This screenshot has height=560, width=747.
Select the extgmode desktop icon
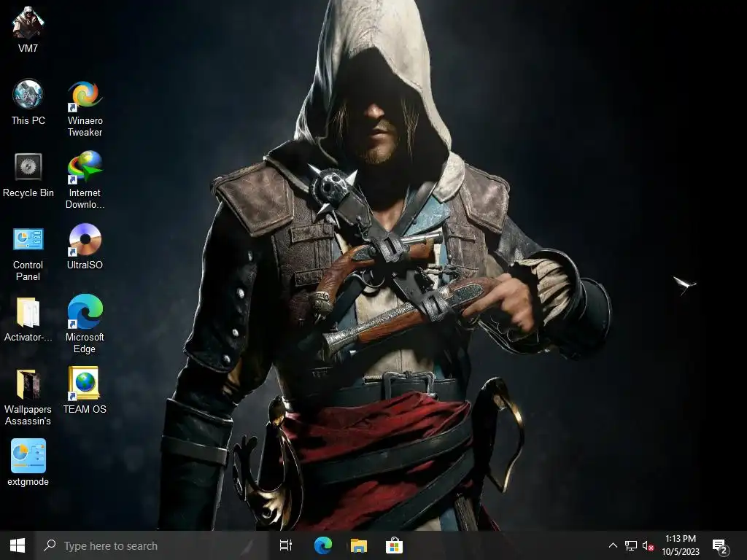tap(28, 462)
